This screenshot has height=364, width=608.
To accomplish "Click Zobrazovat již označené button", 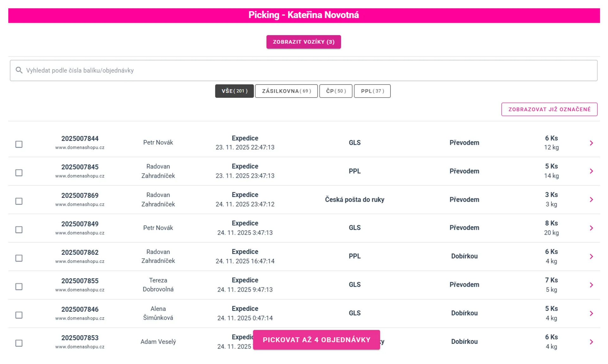I will (549, 109).
